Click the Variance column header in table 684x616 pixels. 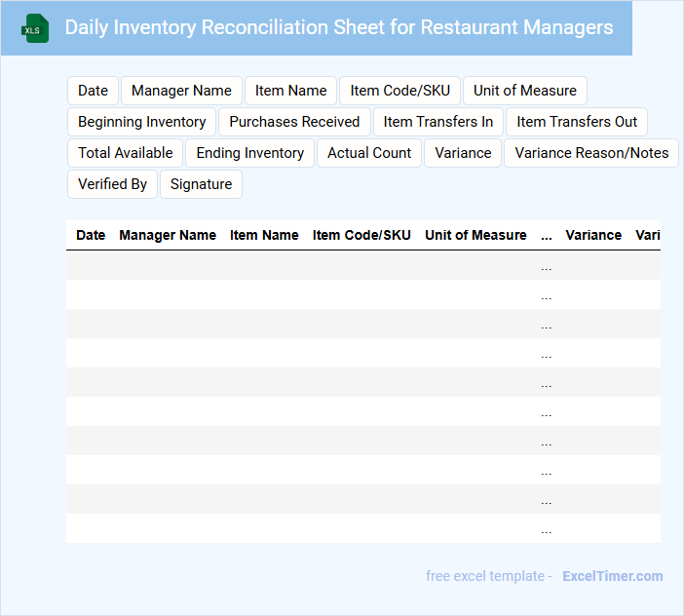click(593, 235)
